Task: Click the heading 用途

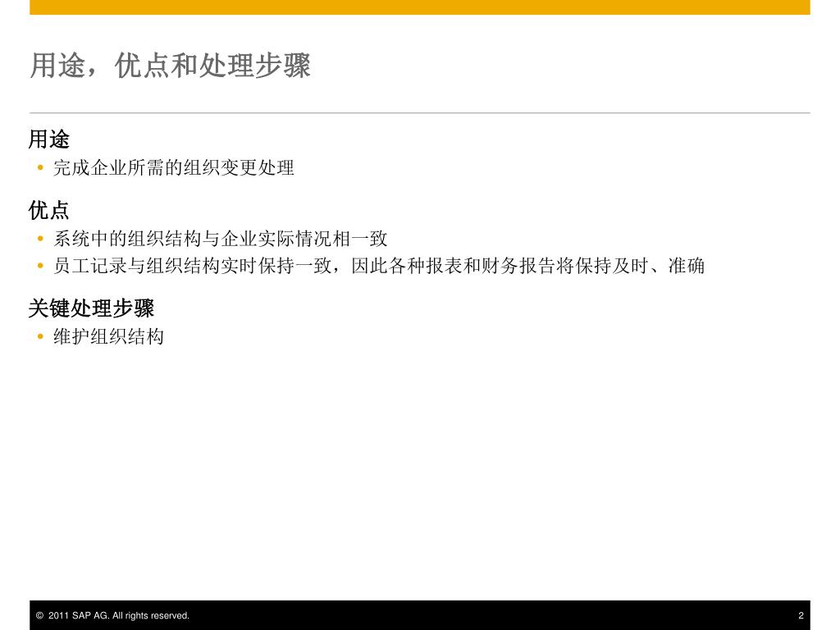Action: click(x=48, y=139)
